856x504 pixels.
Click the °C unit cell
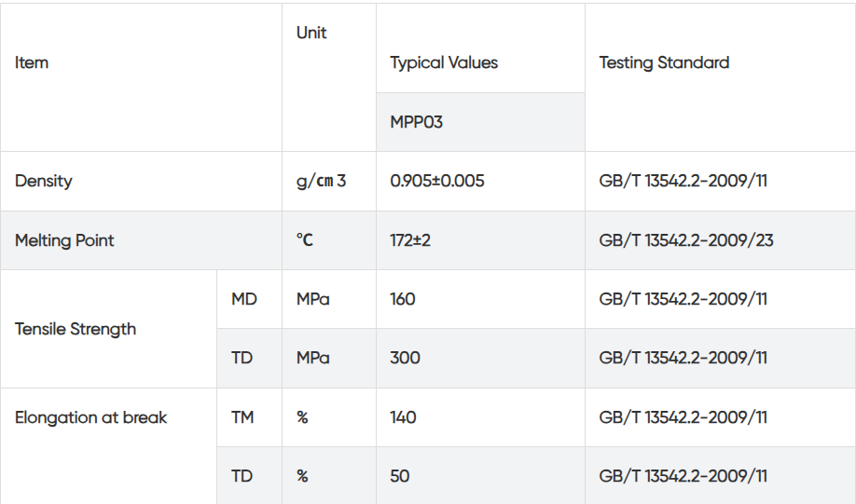click(x=305, y=240)
